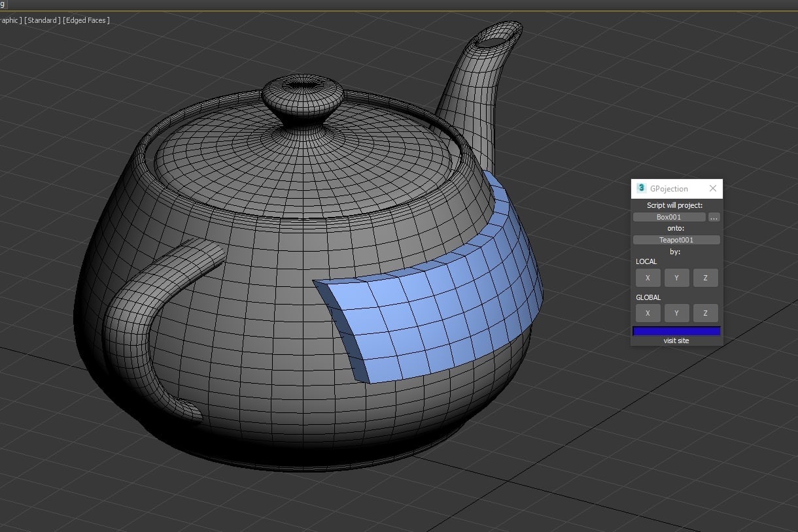Image resolution: width=798 pixels, height=532 pixels.
Task: Open the [Standard] viewport shading menu
Action: (43, 20)
